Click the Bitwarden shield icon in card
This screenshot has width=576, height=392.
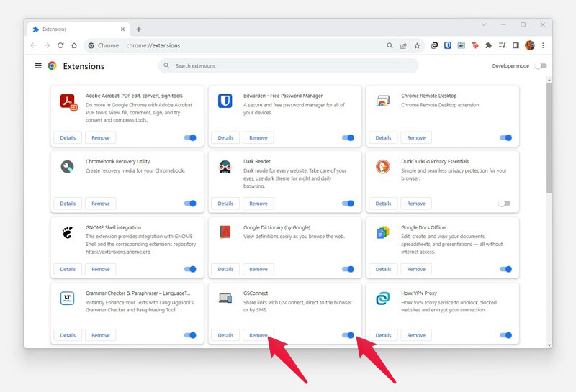(x=225, y=101)
